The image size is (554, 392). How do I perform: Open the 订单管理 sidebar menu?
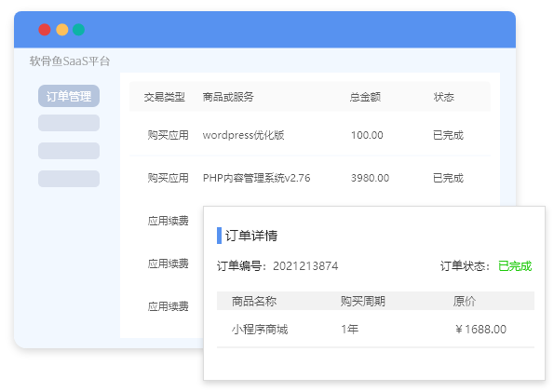69,96
